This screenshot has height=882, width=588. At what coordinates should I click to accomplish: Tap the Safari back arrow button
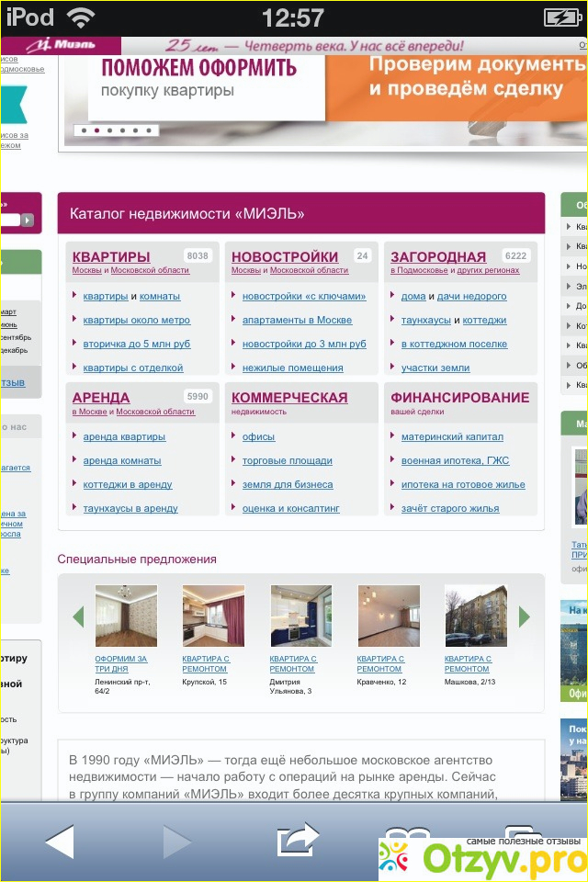tap(60, 841)
